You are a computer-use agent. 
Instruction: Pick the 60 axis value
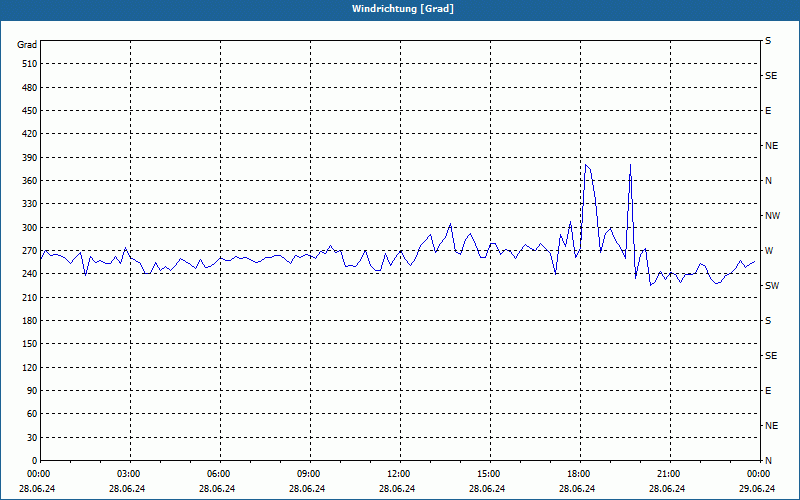[32, 414]
